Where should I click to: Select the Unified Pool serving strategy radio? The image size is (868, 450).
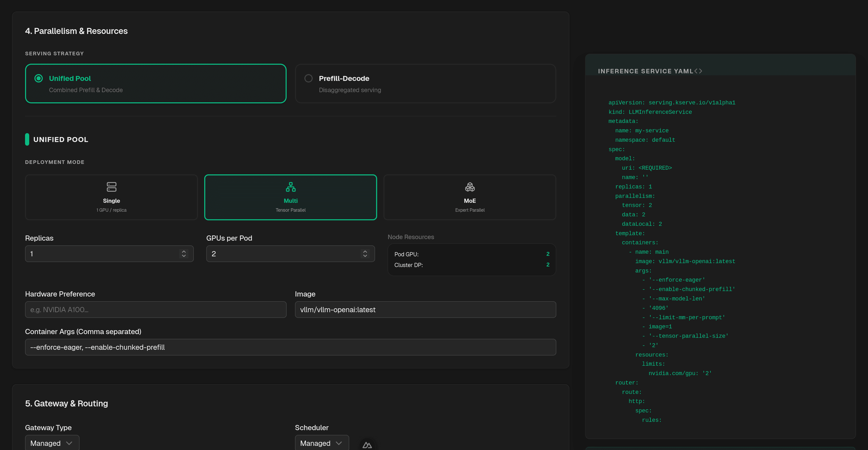(39, 78)
